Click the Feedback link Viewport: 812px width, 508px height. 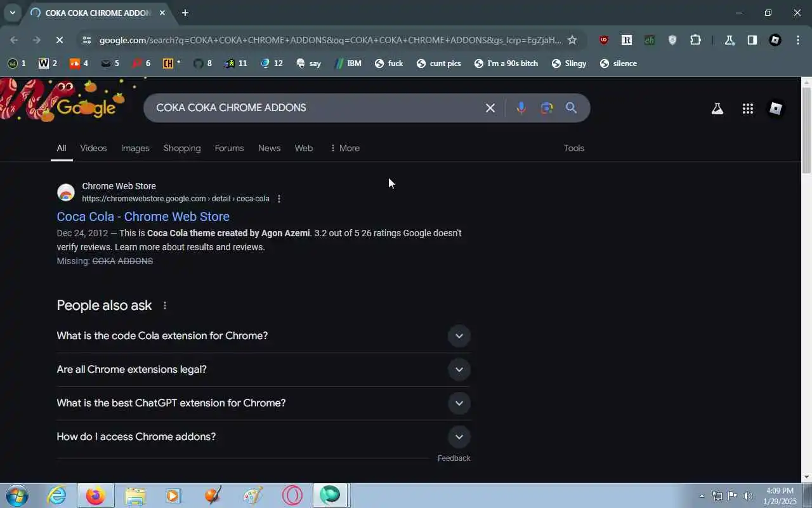(454, 458)
